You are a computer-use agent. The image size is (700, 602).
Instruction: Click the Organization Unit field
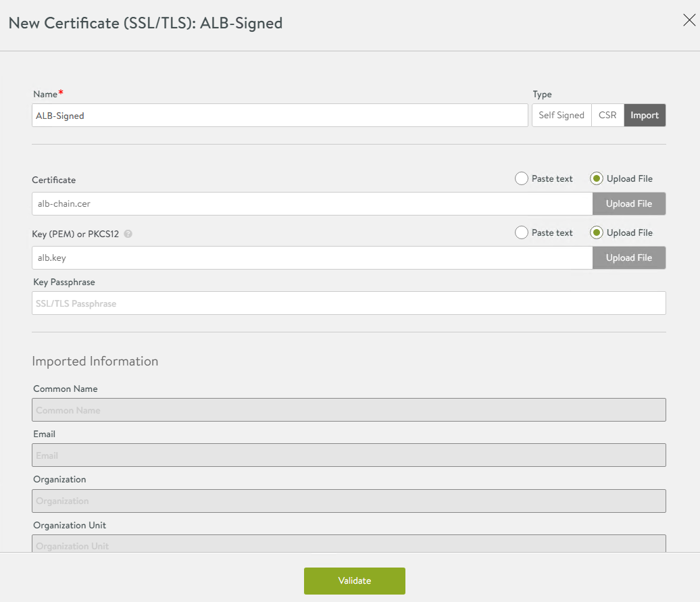click(349, 544)
